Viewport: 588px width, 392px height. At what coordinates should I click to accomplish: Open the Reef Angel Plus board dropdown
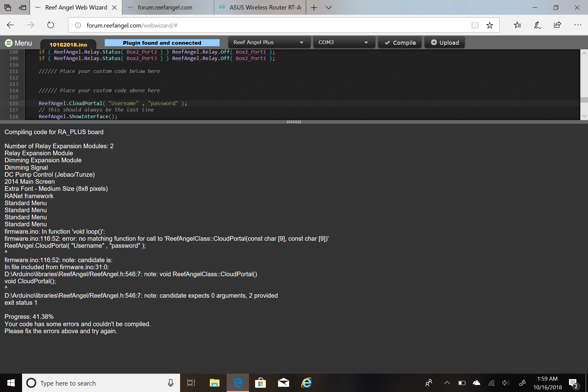[269, 42]
